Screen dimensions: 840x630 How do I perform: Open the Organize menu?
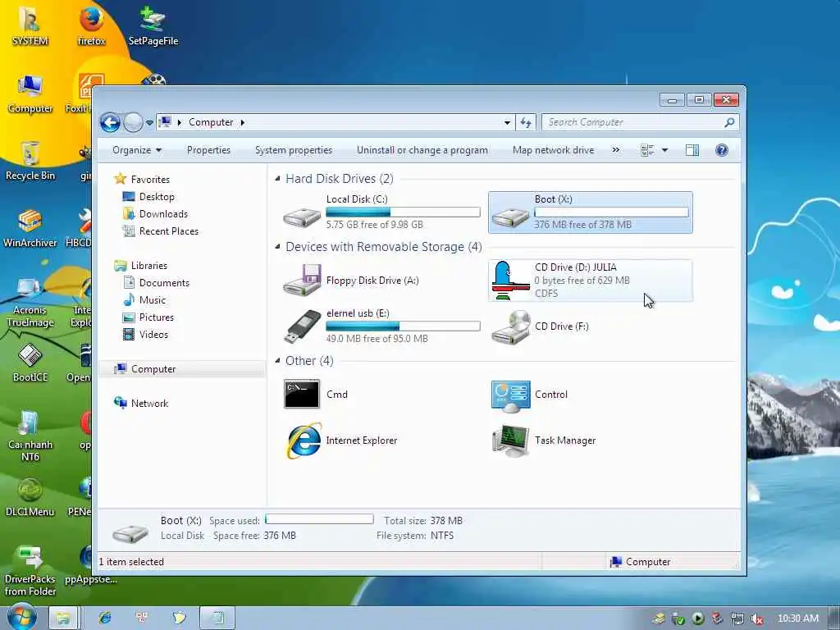[137, 151]
